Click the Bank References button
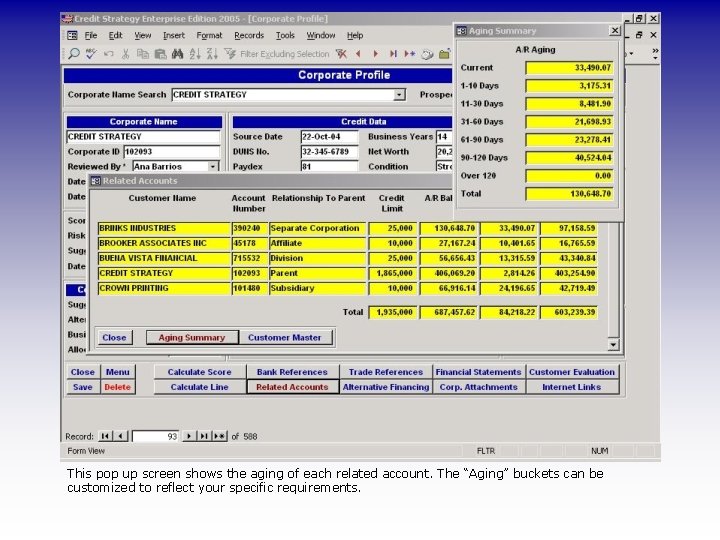The height and width of the screenshot is (540, 720). pos(292,372)
